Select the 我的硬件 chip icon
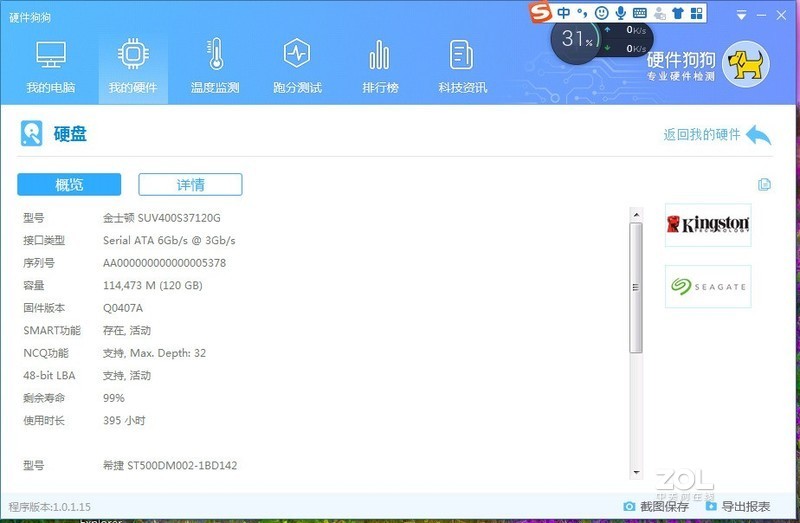 133,53
